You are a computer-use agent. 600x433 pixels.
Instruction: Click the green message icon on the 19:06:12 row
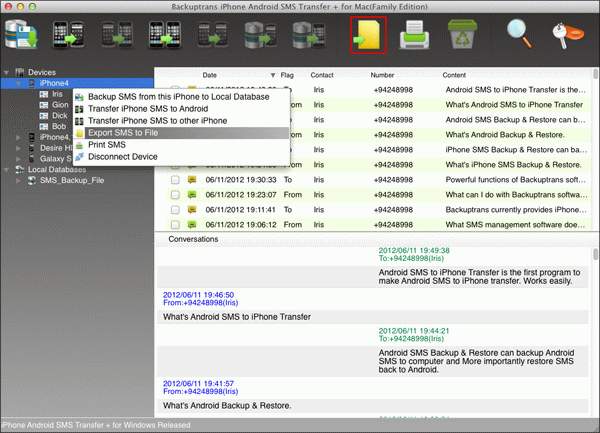pos(192,225)
